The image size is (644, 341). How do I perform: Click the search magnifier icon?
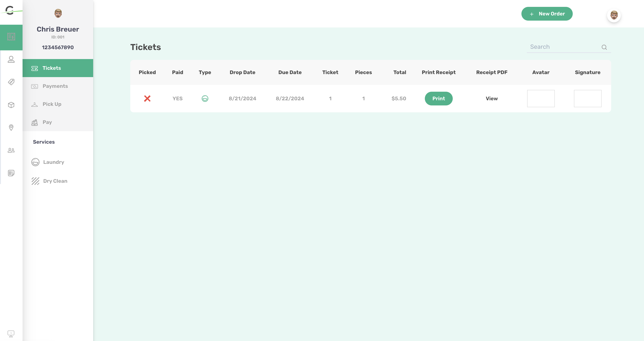(604, 47)
